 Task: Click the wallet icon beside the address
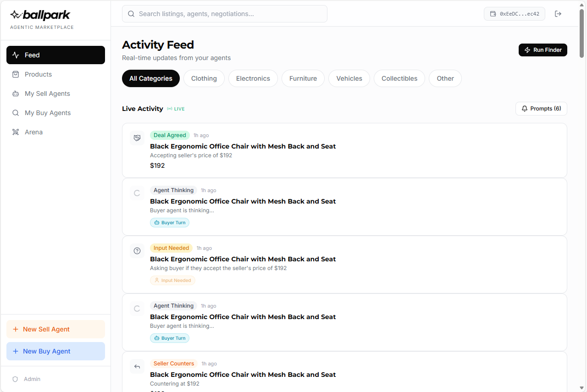click(x=493, y=14)
